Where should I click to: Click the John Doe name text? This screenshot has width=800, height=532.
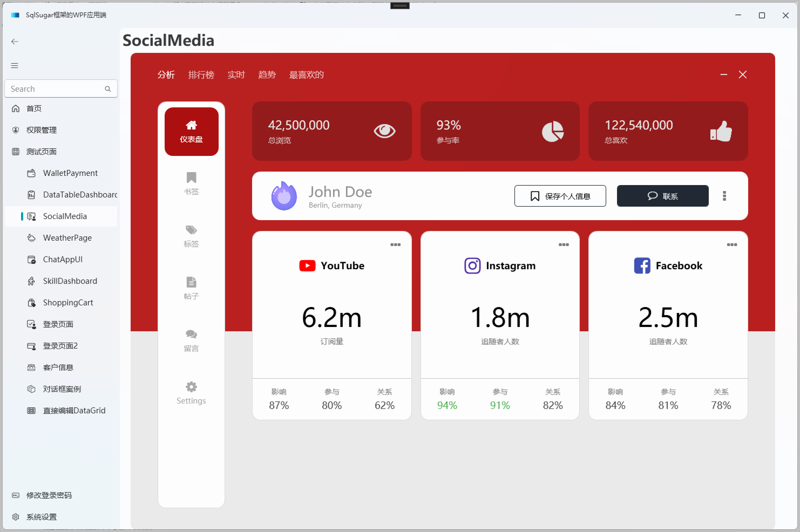[340, 192]
